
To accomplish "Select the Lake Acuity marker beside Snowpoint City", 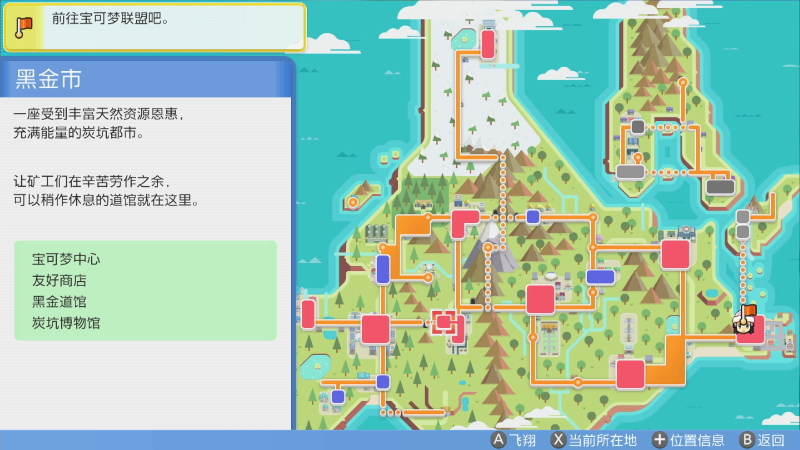I will [x=464, y=39].
